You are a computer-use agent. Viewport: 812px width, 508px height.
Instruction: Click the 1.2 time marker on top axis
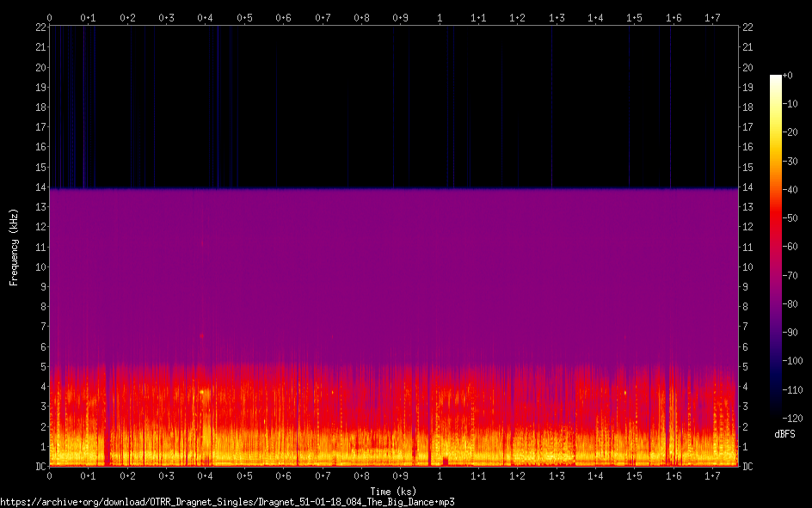pyautogui.click(x=518, y=17)
